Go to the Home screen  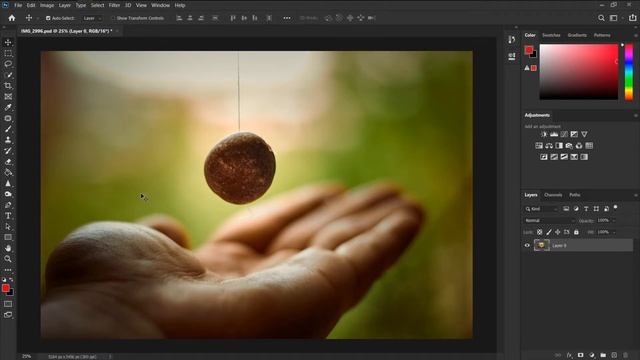(x=12, y=18)
